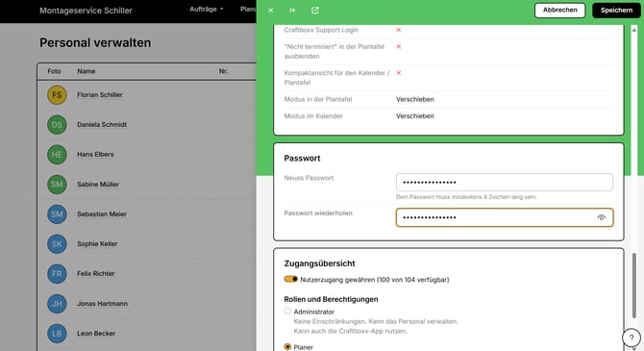Open the Hans Elbers name entry
This screenshot has width=644, height=351.
[x=95, y=155]
